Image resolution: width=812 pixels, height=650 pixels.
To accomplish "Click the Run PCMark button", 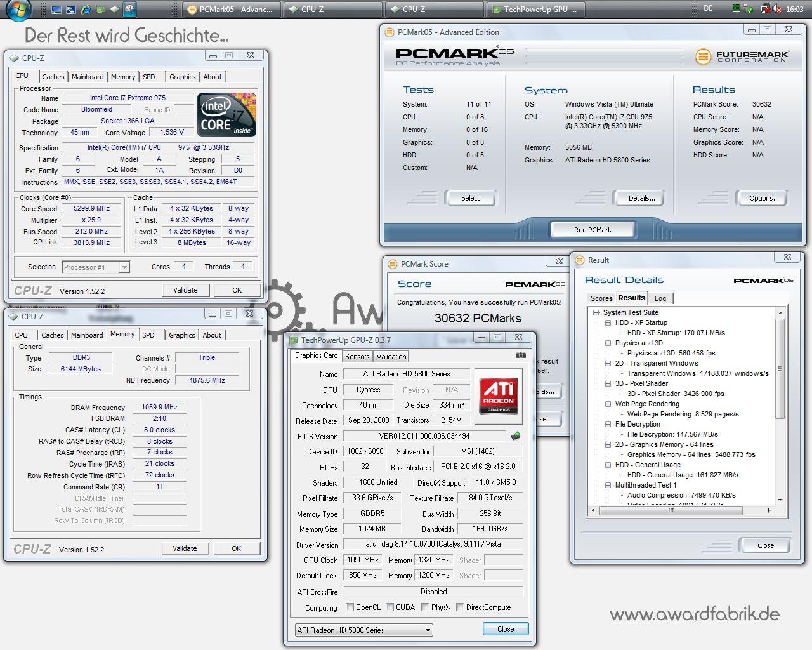I will [593, 230].
